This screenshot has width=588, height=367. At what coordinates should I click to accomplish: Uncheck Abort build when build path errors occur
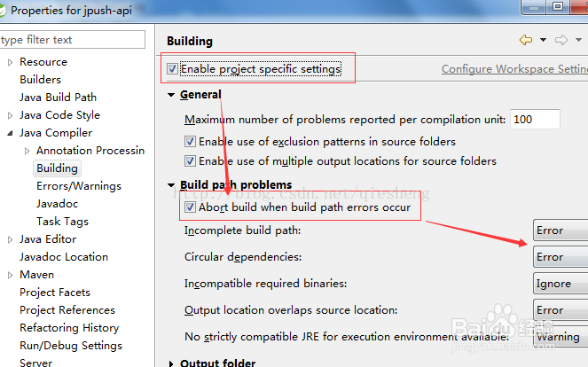(x=190, y=207)
